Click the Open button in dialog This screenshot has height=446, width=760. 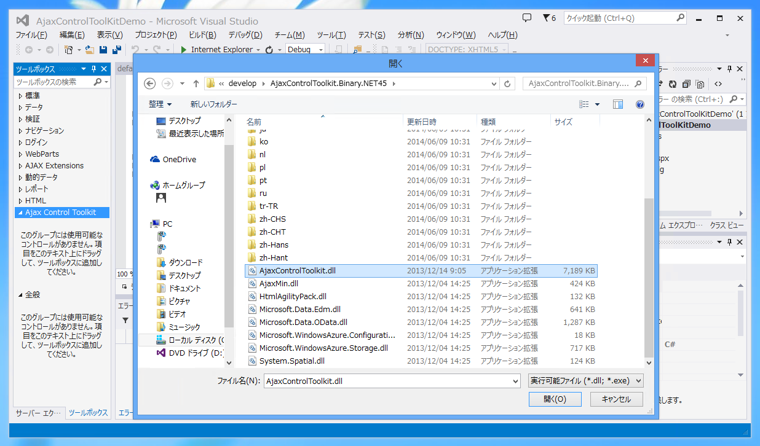tap(555, 399)
